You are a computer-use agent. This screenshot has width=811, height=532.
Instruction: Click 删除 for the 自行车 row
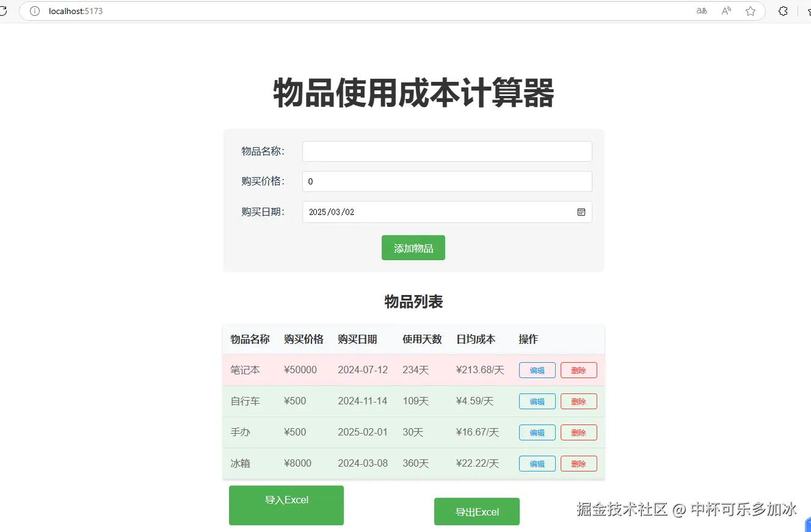coord(579,401)
